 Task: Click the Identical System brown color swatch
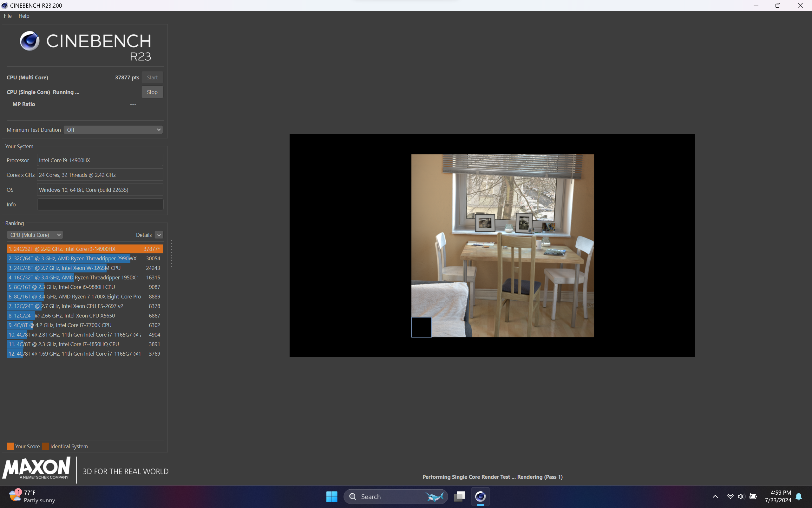point(46,446)
